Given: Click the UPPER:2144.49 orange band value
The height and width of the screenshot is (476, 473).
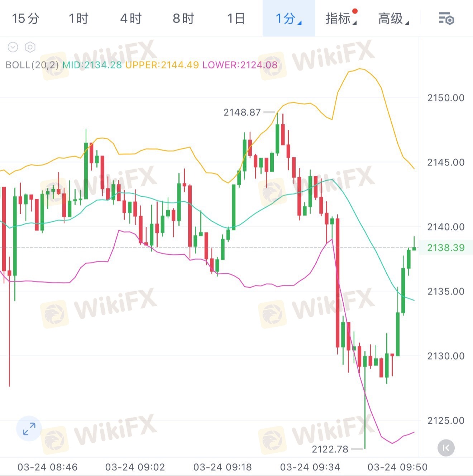Looking at the screenshot, I should tap(162, 65).
